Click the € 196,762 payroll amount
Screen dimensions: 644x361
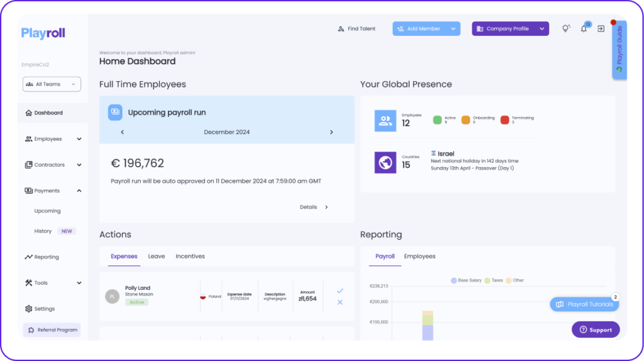tap(138, 163)
